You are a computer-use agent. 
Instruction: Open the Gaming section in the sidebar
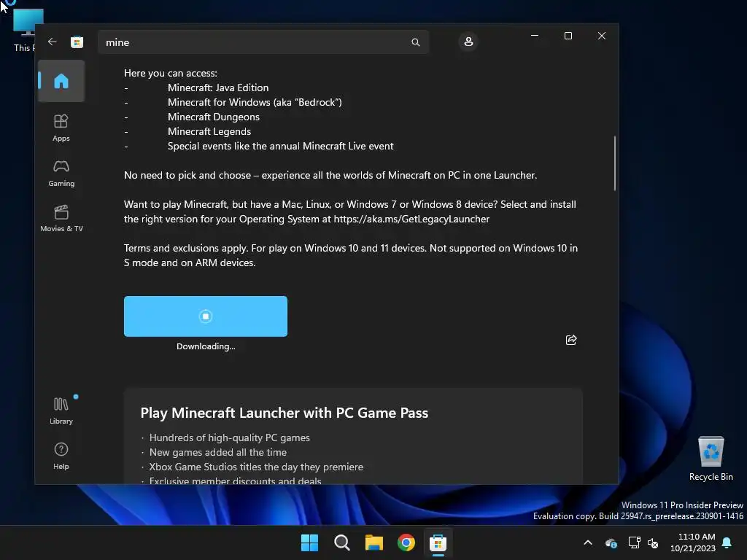61,174
